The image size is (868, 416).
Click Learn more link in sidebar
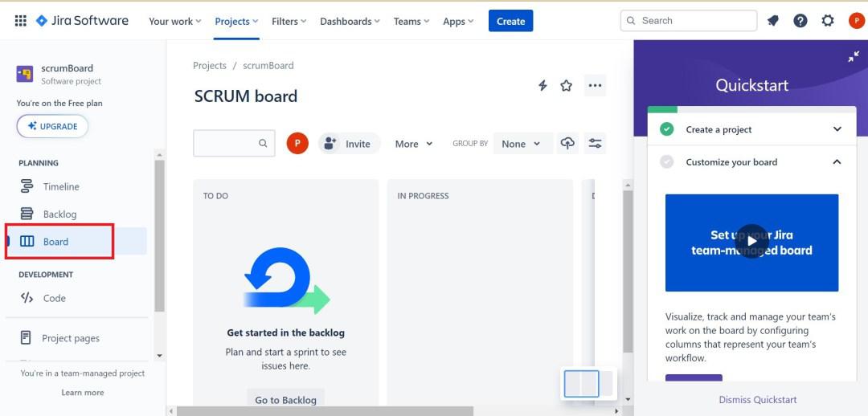83,392
